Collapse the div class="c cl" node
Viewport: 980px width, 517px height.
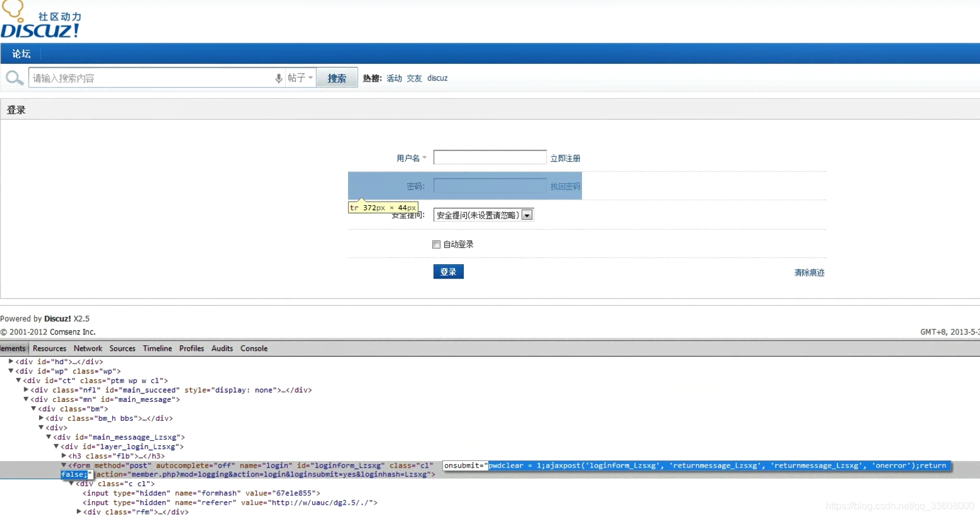click(x=71, y=484)
